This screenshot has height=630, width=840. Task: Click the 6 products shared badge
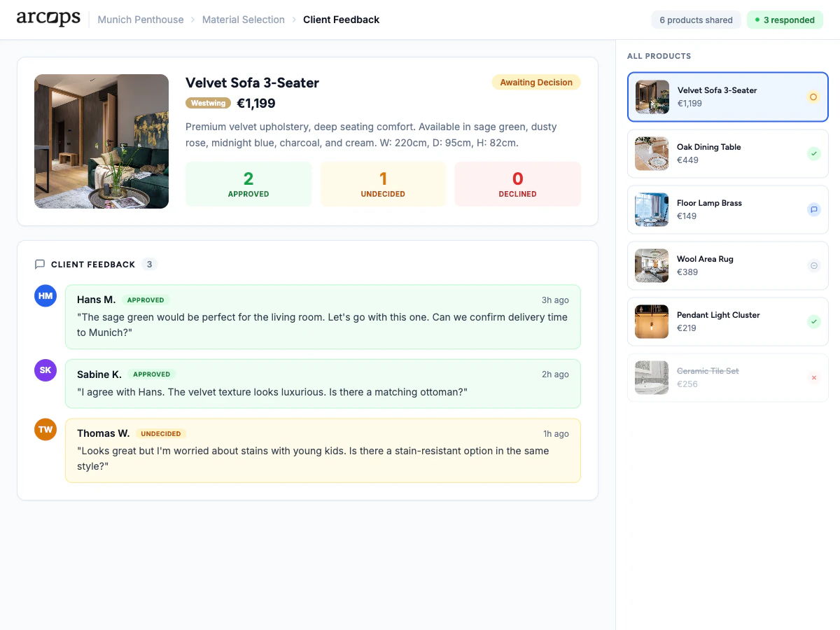point(696,20)
